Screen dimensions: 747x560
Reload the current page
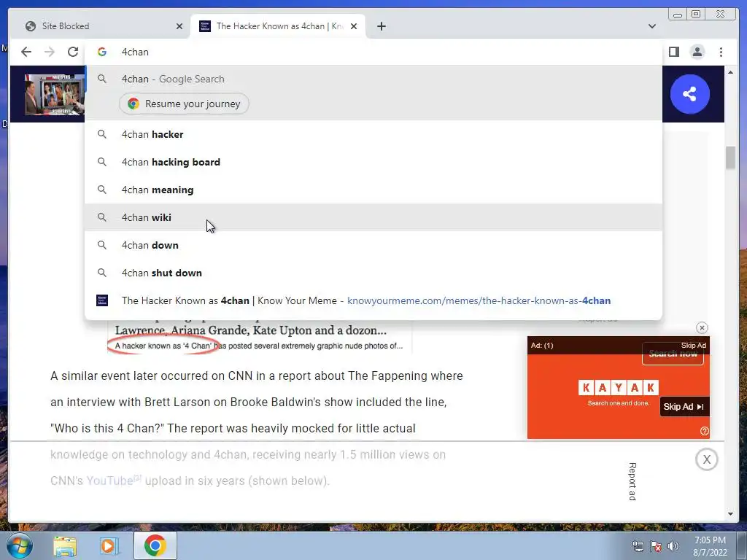[73, 52]
